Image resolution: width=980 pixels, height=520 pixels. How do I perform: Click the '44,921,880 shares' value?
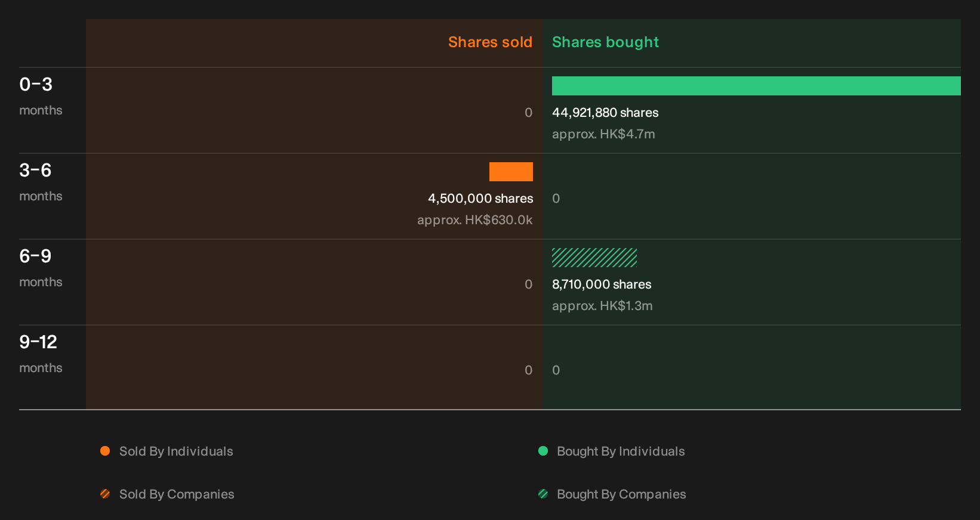click(x=605, y=113)
